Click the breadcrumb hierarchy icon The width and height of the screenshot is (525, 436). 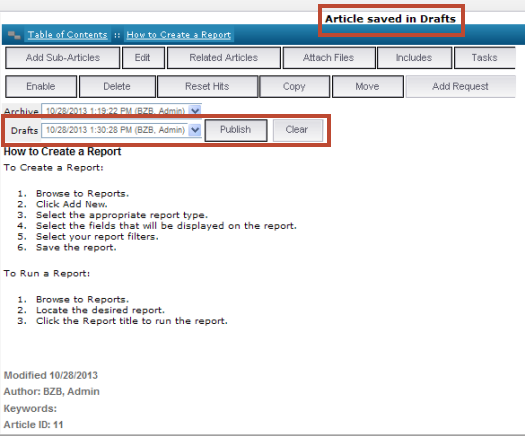(14, 35)
